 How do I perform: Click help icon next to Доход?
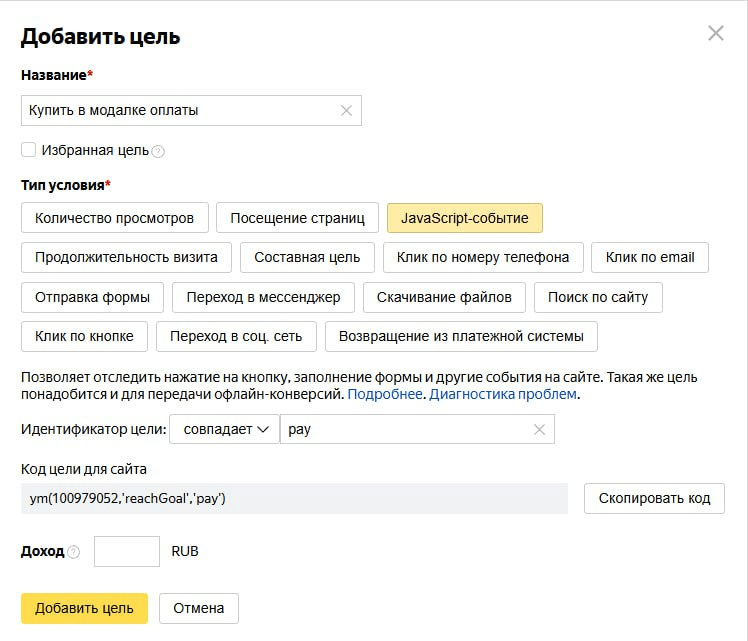[74, 552]
